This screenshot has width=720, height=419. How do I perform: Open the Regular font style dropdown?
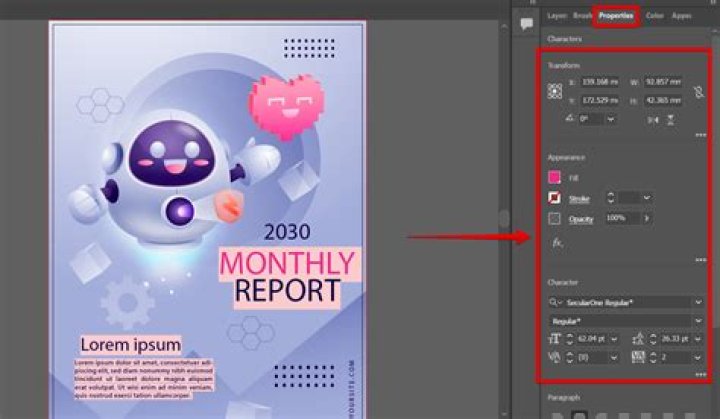[697, 320]
